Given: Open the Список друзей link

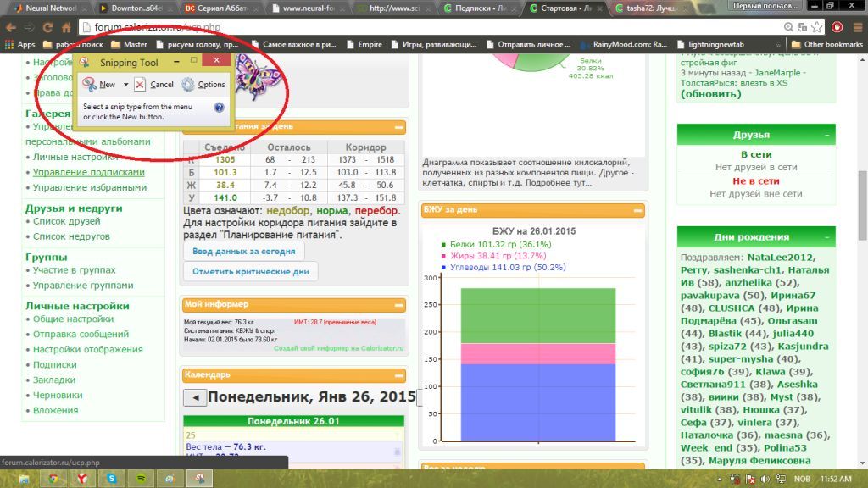Looking at the screenshot, I should pyautogui.click(x=66, y=221).
